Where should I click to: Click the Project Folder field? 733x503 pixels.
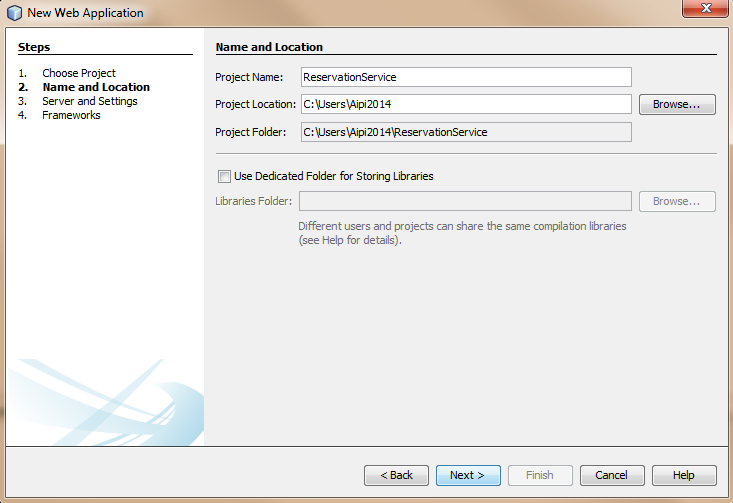pyautogui.click(x=466, y=132)
